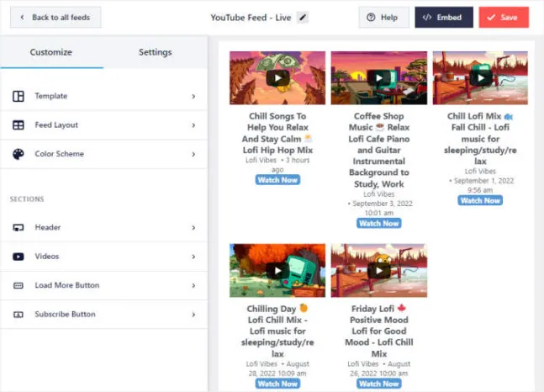Click the Friday Lofi Positive Mood title
This screenshot has height=392, width=544.
tap(379, 331)
